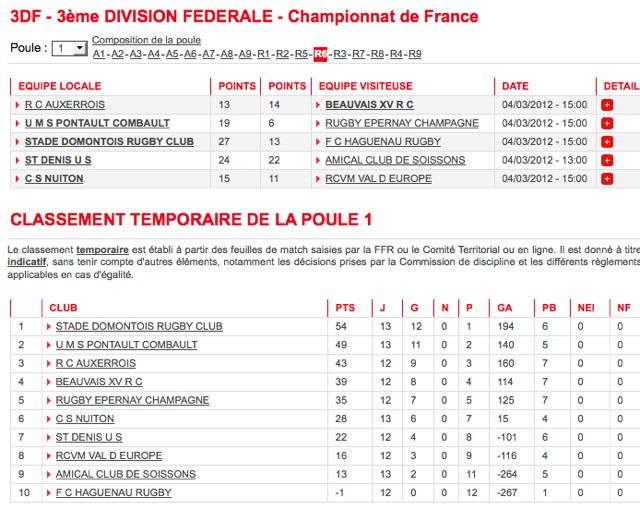Open RCVM VAL D EUROPE standings link
Viewport: 640px width, 510px height.
[x=109, y=456]
